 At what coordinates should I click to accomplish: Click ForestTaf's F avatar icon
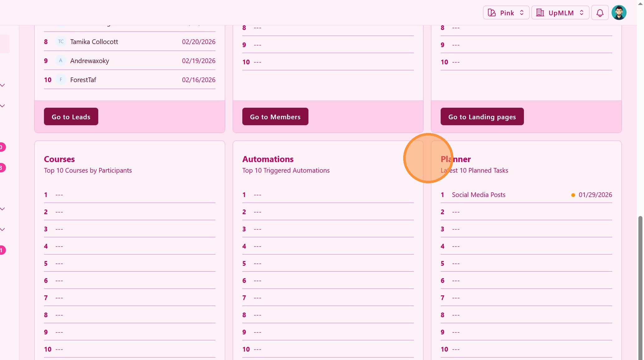(61, 80)
